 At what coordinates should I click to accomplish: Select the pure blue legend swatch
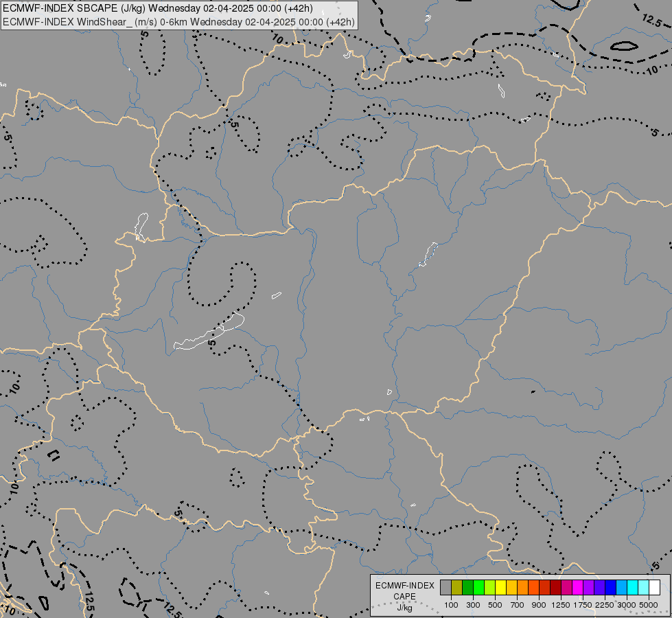pos(611,587)
